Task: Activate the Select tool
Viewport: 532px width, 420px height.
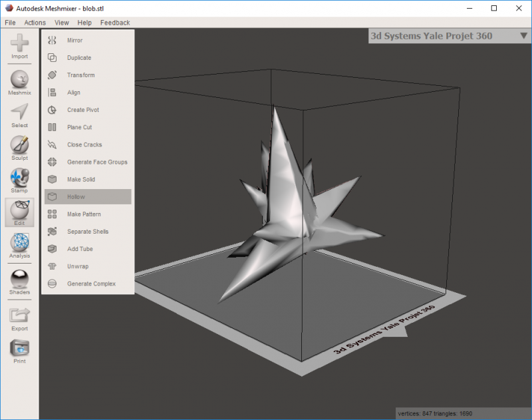Action: click(x=19, y=115)
